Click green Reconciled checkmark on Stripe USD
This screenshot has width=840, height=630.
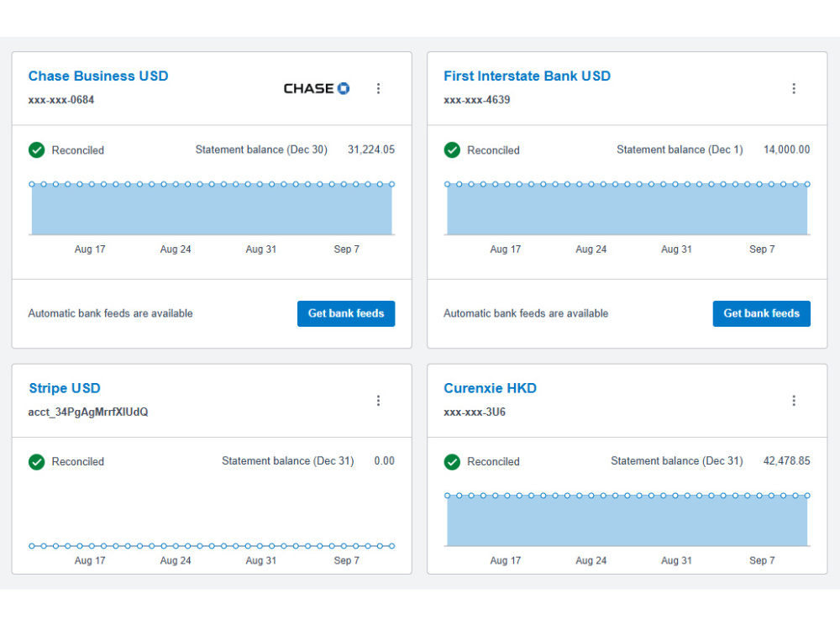tap(36, 462)
